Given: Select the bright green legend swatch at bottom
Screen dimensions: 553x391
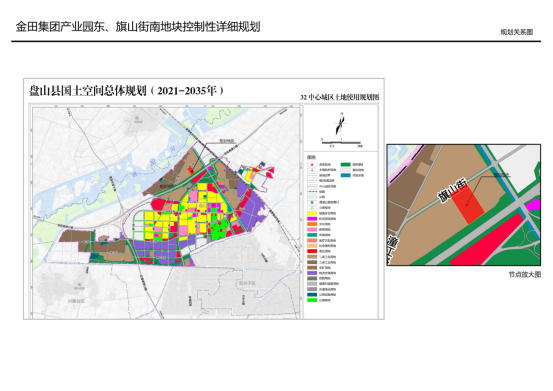Looking at the screenshot, I should (312, 300).
